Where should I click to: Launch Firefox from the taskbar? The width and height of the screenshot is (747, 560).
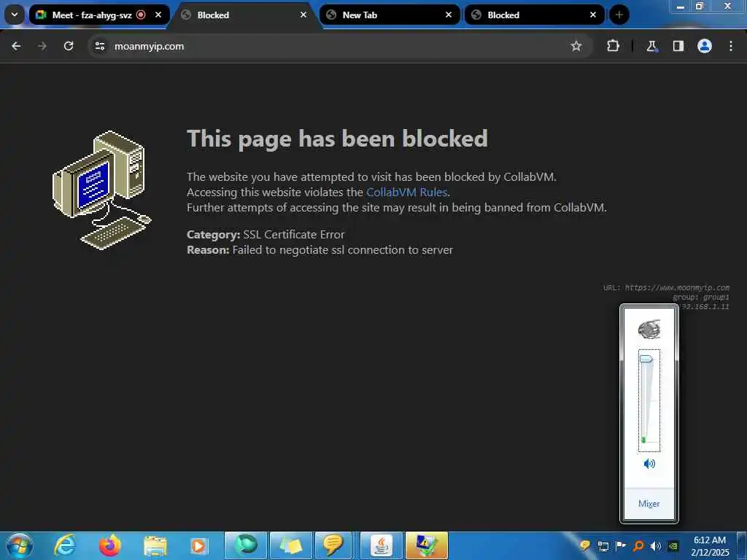(110, 545)
